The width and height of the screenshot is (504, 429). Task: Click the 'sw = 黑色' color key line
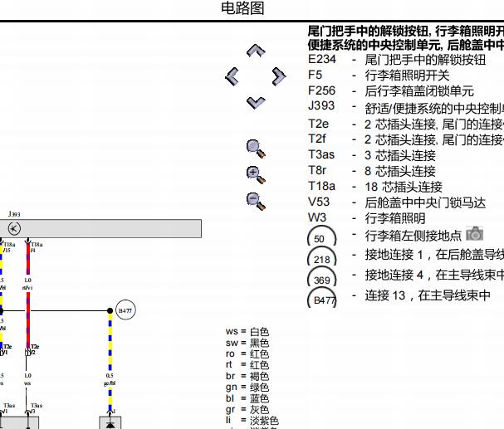[x=247, y=343]
